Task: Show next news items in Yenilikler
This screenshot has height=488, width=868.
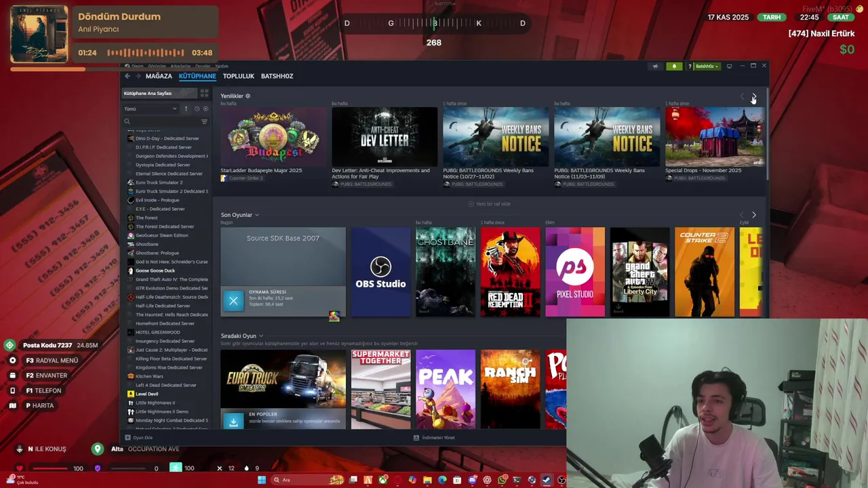Action: (753, 97)
